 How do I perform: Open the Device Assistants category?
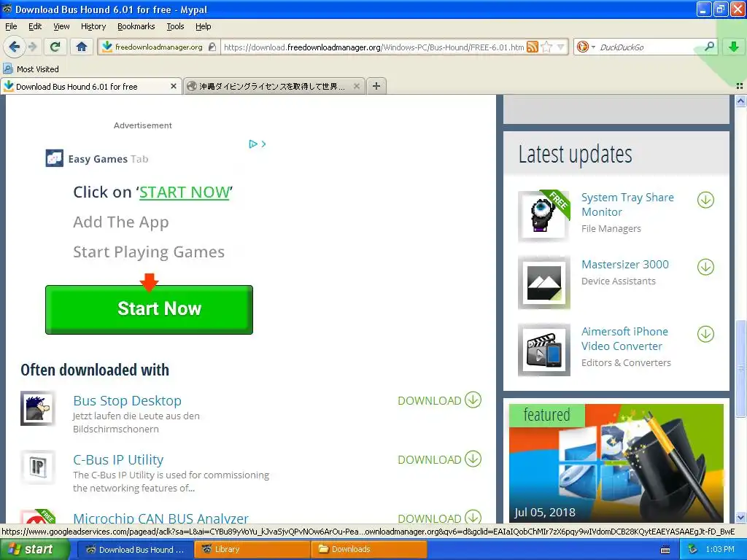619,281
